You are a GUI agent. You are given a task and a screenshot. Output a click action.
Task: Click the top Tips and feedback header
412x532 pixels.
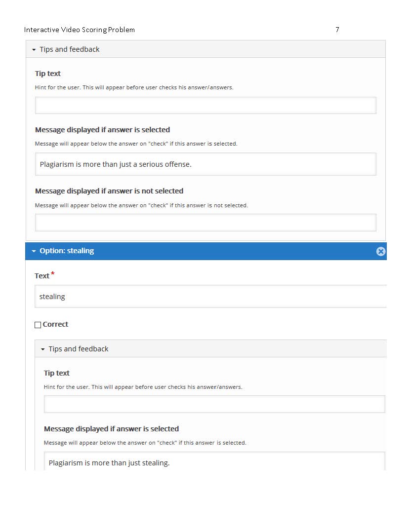[x=206, y=49]
